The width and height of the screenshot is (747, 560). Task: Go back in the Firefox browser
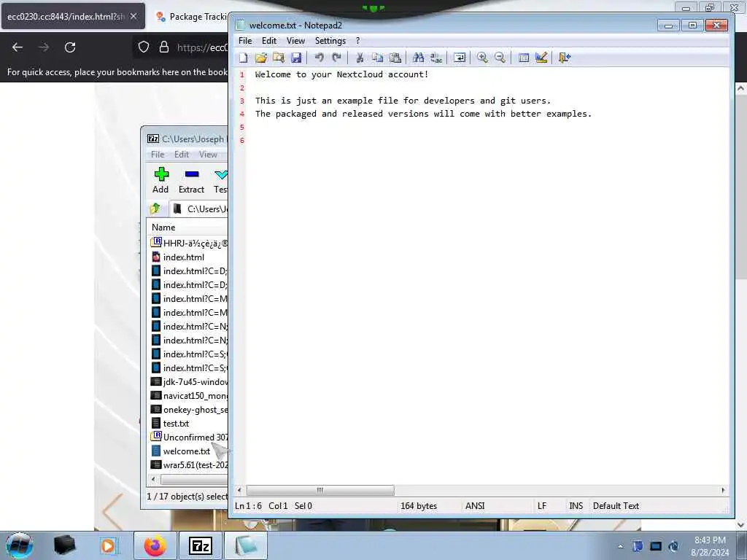click(x=18, y=47)
